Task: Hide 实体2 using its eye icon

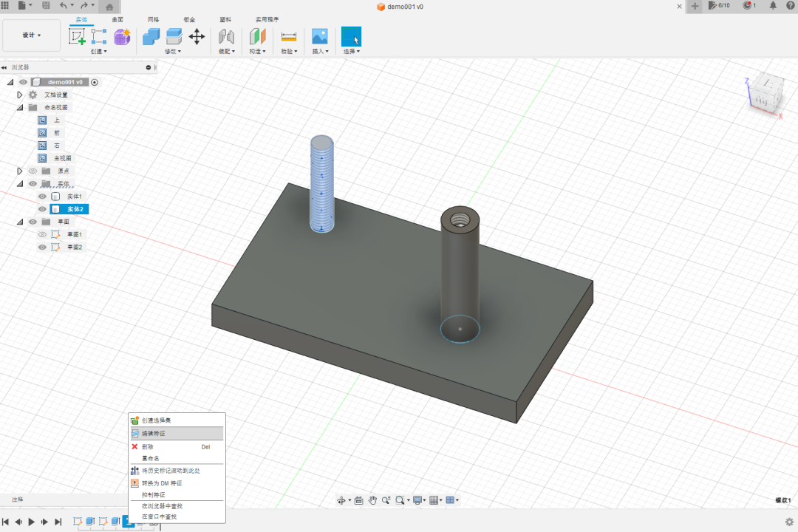Action: [42, 209]
